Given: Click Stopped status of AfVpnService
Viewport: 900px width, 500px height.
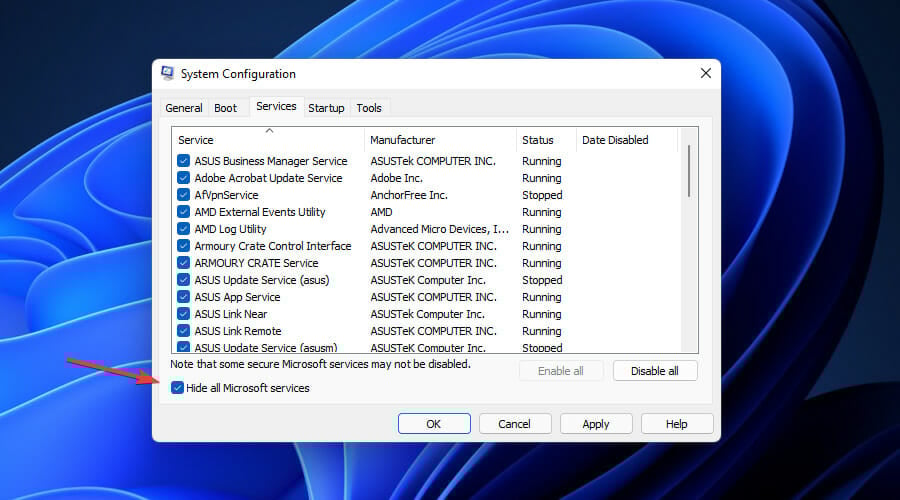Looking at the screenshot, I should (x=542, y=195).
